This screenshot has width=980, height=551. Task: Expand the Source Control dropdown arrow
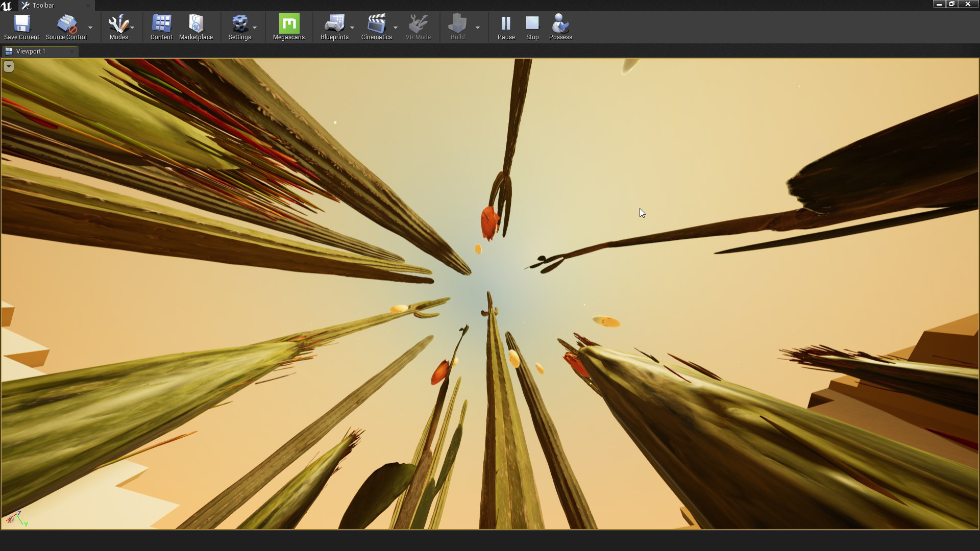[x=90, y=28]
